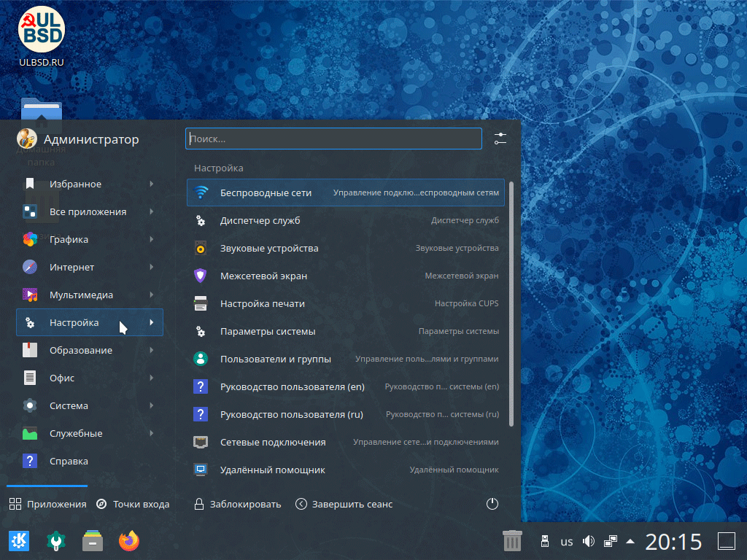Launch Межсетевой экран firewall entry
Image resolution: width=747 pixels, height=560 pixels.
[x=263, y=276]
